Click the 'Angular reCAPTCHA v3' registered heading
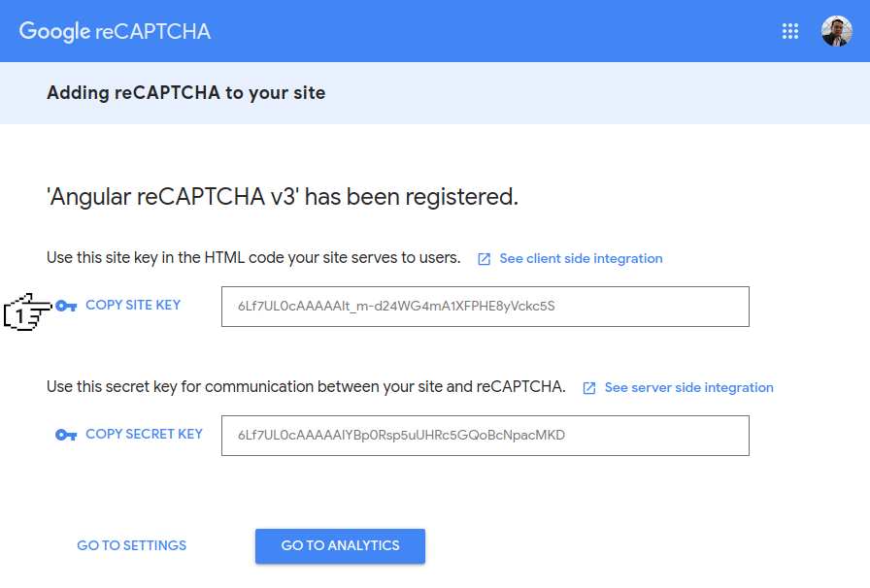The width and height of the screenshot is (870, 588). coord(282,197)
